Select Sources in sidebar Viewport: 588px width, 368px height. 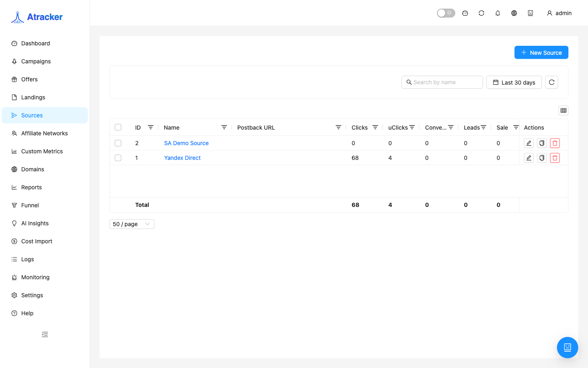(x=45, y=115)
